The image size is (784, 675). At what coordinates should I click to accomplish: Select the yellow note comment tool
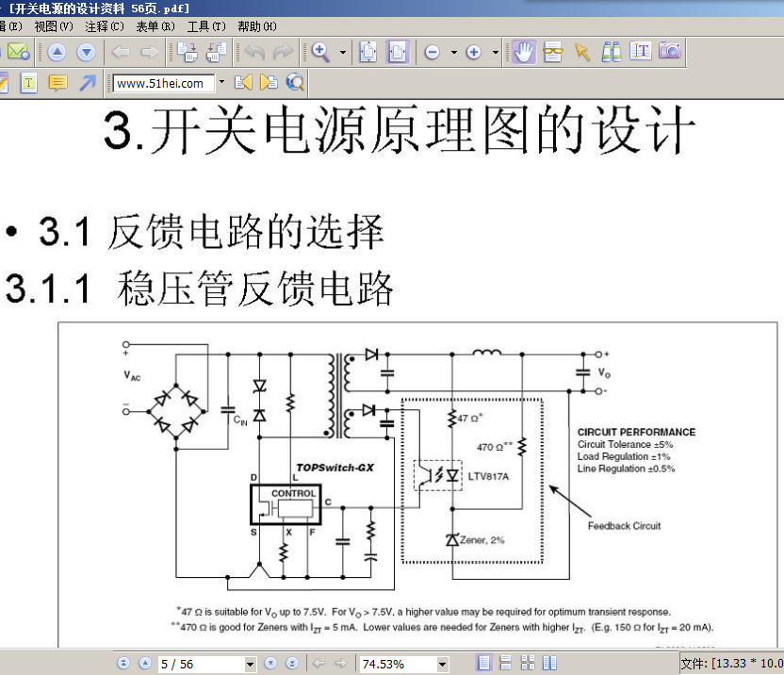[58, 83]
